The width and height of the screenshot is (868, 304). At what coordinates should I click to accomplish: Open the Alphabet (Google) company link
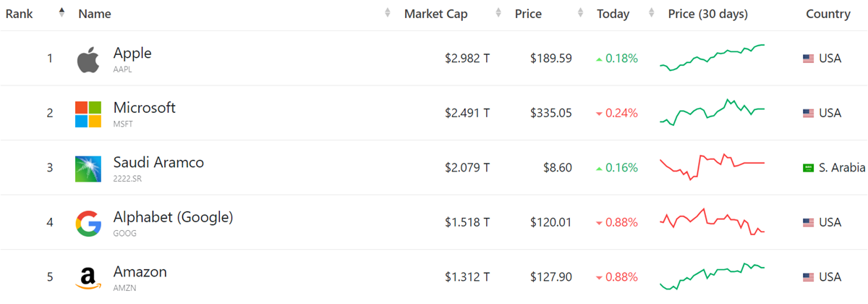pyautogui.click(x=173, y=217)
